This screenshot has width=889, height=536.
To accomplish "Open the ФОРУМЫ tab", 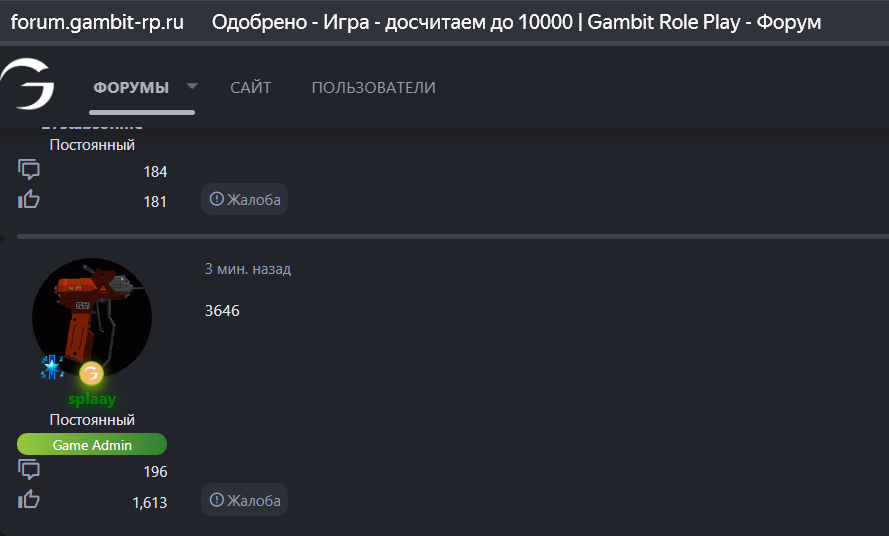I will [x=131, y=88].
